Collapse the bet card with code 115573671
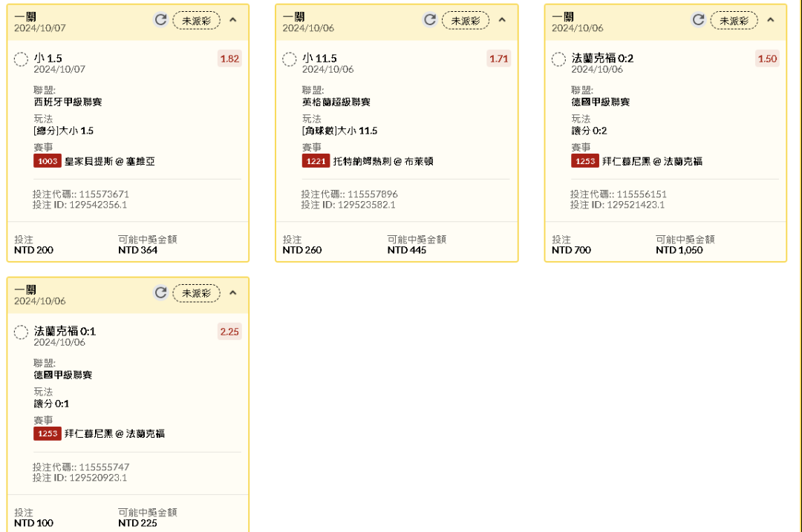 tap(232, 20)
